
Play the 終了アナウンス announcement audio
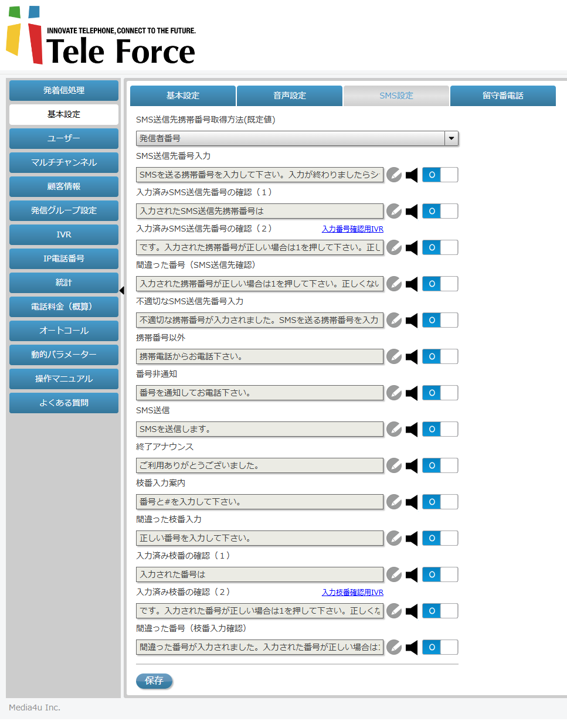click(x=410, y=465)
